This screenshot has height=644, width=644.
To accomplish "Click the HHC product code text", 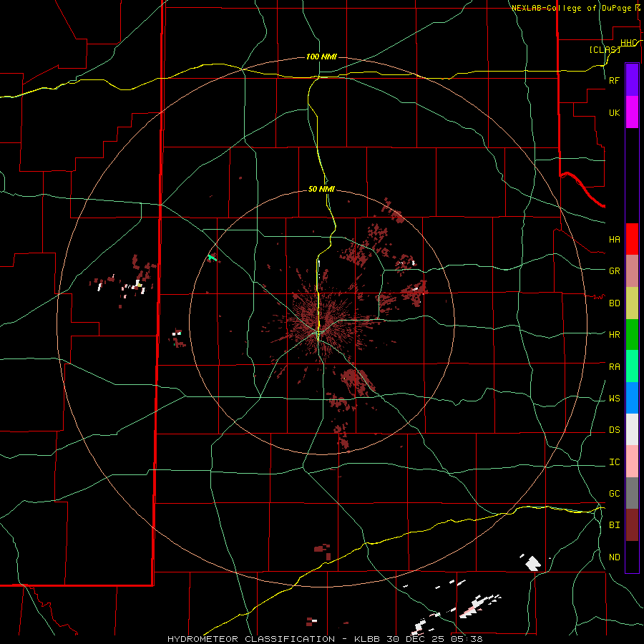I will (x=628, y=43).
